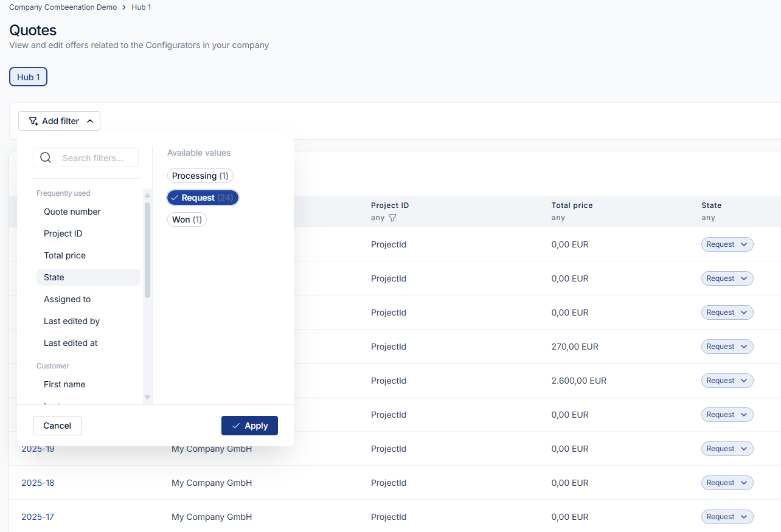The image size is (781, 532).
Task: Click the scroll-up arrow in filter list
Action: pos(147,195)
